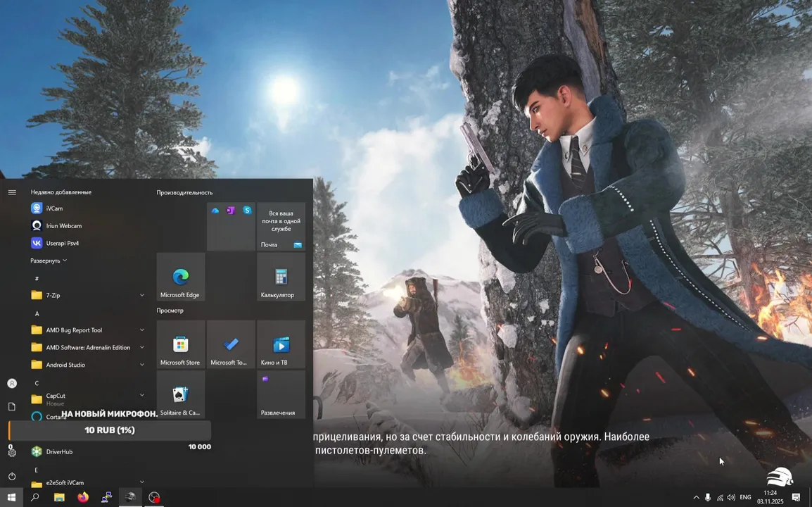
Task: Switch input language via ENG indicator
Action: tap(745, 497)
